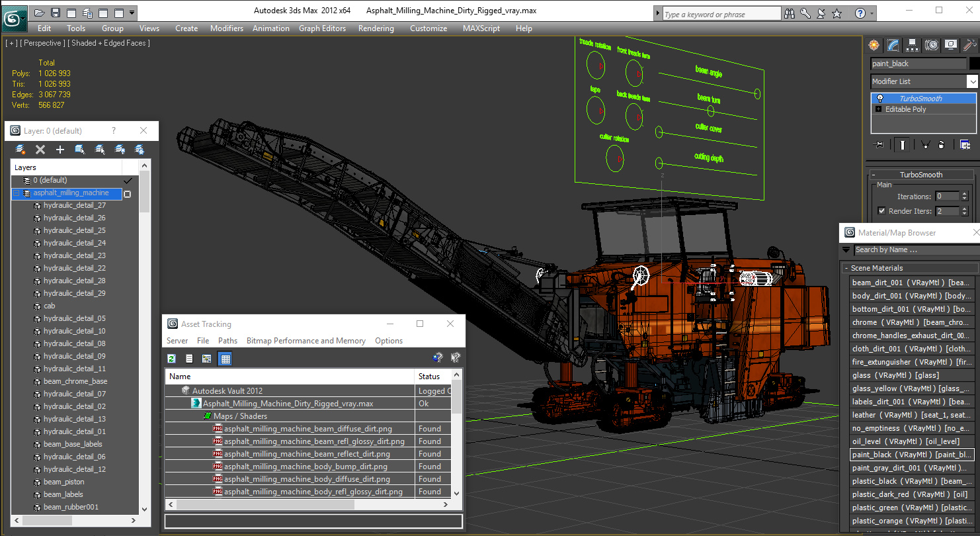Open Communication Center satellite icon
The image size is (980, 536).
pyautogui.click(x=821, y=13)
